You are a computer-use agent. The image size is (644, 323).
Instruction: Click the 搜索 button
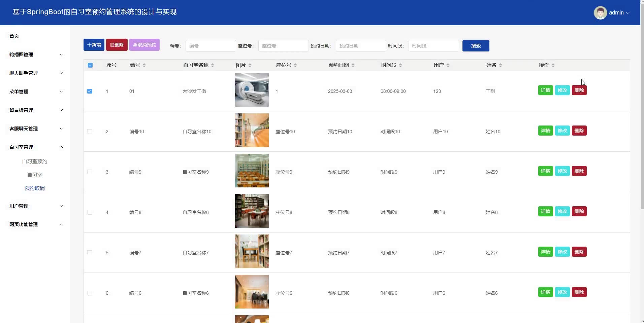(476, 46)
